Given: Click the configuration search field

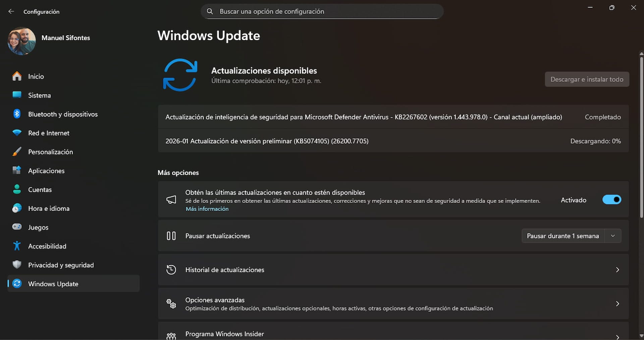Looking at the screenshot, I should (322, 11).
